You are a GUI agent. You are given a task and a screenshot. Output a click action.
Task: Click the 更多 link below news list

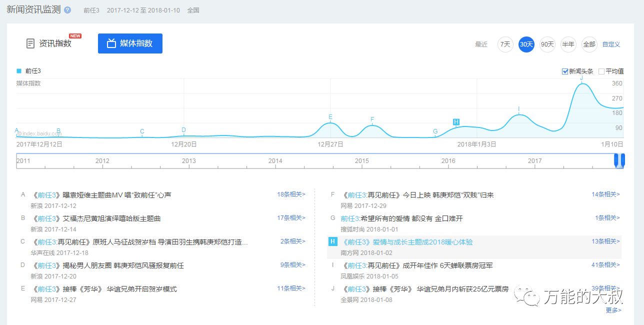613,310
